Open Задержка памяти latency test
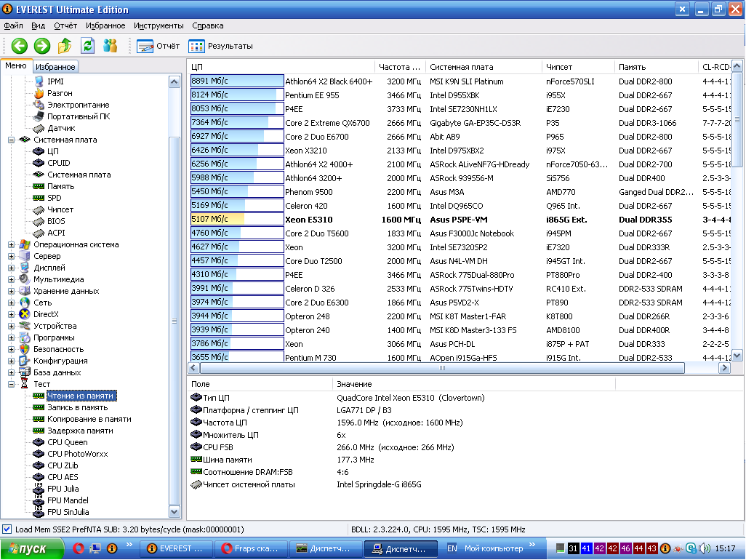 click(x=80, y=431)
